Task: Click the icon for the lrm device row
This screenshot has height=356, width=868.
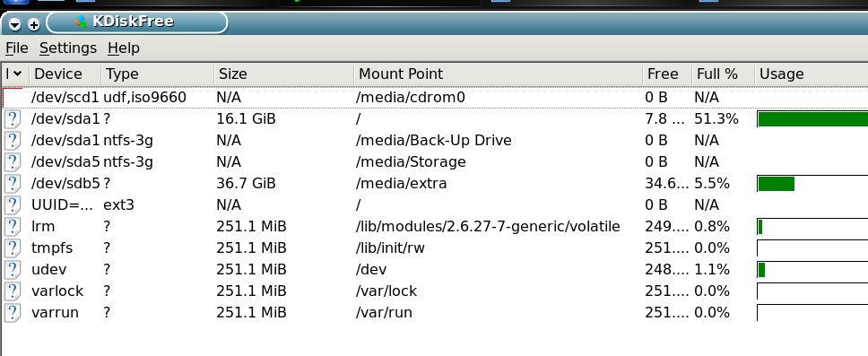Action: (13, 227)
